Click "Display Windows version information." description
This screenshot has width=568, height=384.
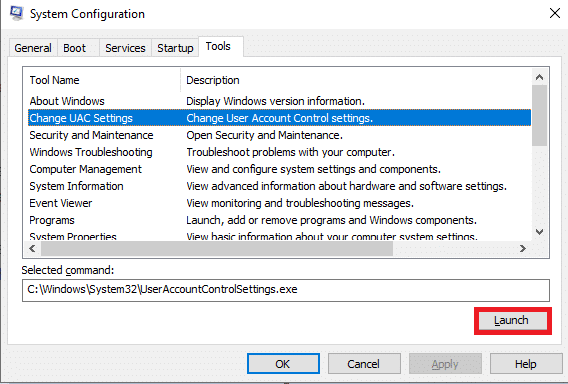pos(275,101)
